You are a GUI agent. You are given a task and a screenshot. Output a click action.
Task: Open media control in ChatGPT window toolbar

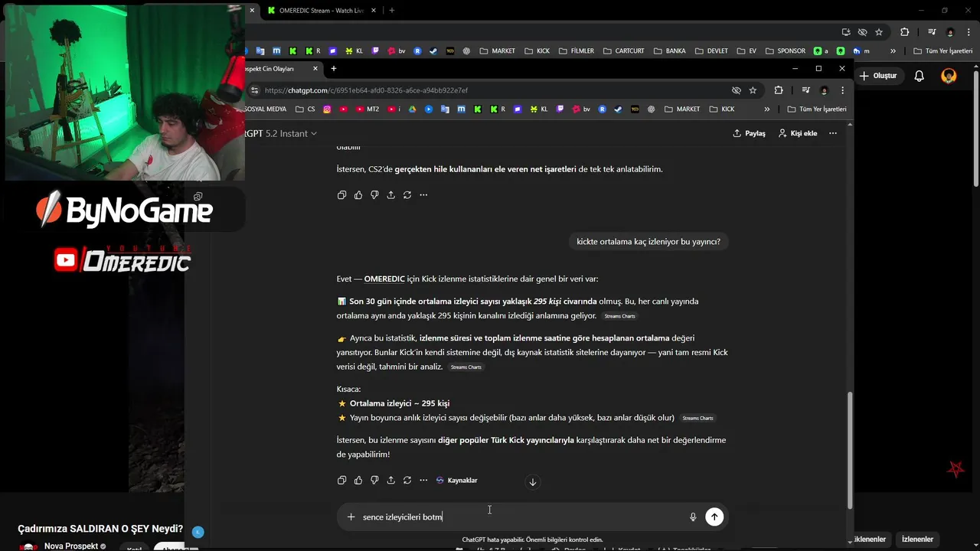805,90
